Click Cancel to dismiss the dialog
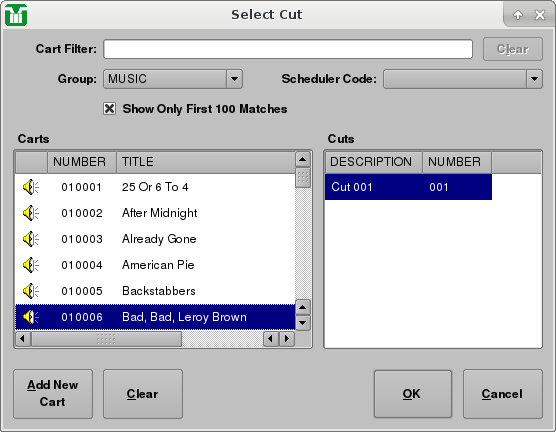This screenshot has width=556, height=432. (502, 394)
